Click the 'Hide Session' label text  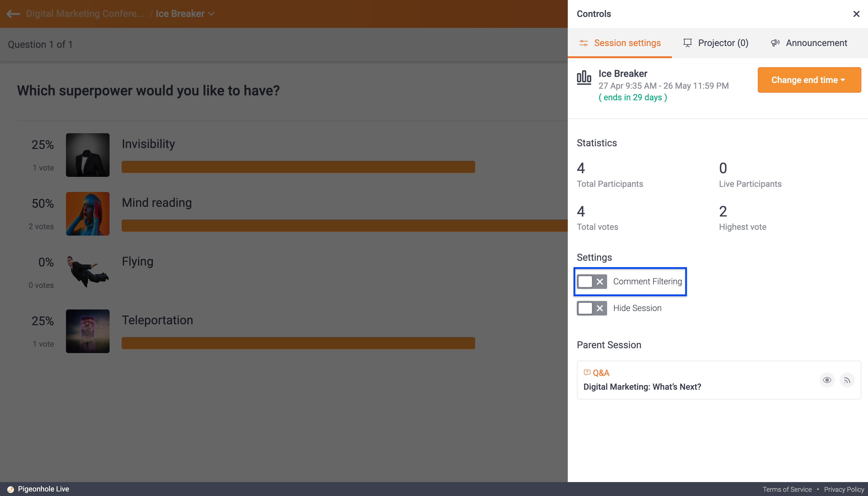(637, 308)
